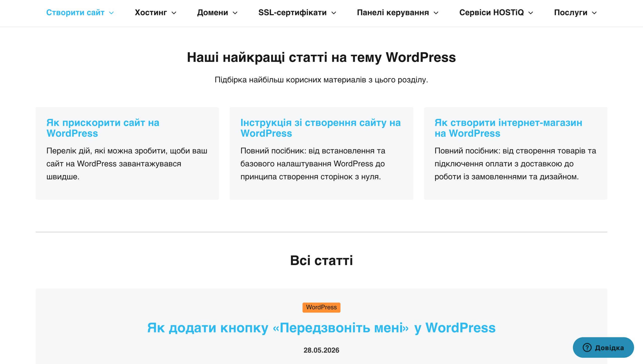Screen dimensions: 643x364
Task: Click heading Наші найкращі статті на тему WordPress
Action: 321,57
